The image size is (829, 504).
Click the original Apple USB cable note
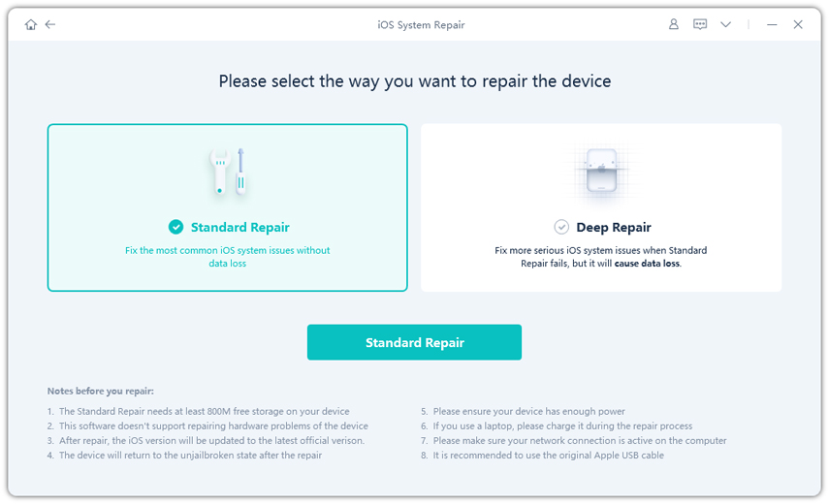coord(548,456)
